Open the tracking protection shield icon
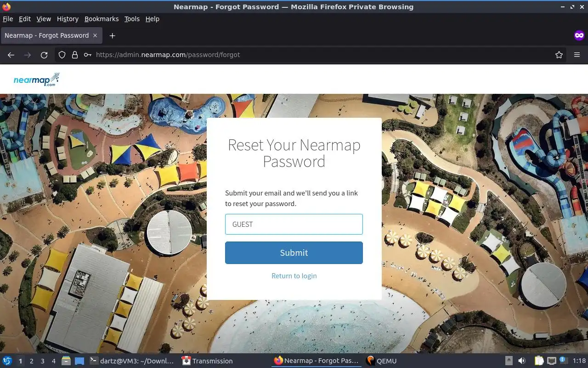This screenshot has height=368, width=588. (x=62, y=55)
